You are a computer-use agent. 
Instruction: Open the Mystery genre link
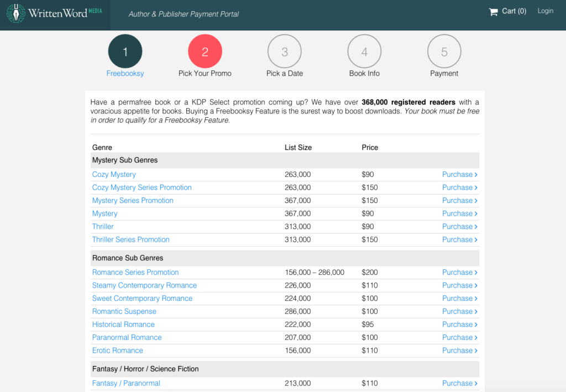(104, 213)
